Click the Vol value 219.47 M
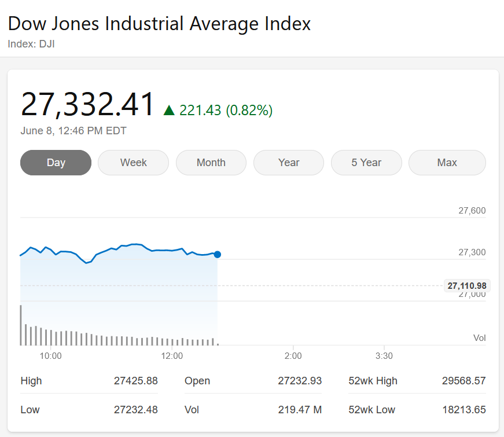Image resolution: width=504 pixels, height=437 pixels. 300,410
